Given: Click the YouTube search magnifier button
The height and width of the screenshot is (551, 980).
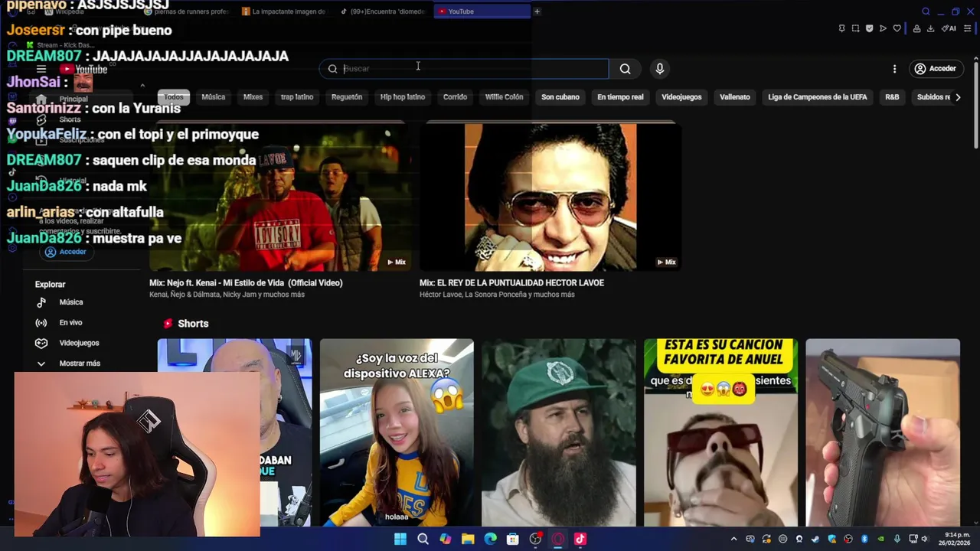Looking at the screenshot, I should pos(626,69).
